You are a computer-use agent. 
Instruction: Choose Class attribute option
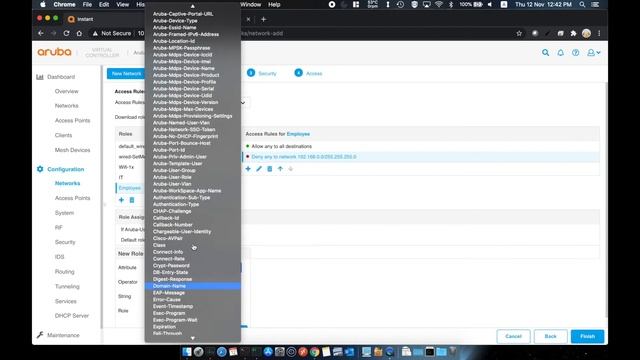[x=193, y=245]
